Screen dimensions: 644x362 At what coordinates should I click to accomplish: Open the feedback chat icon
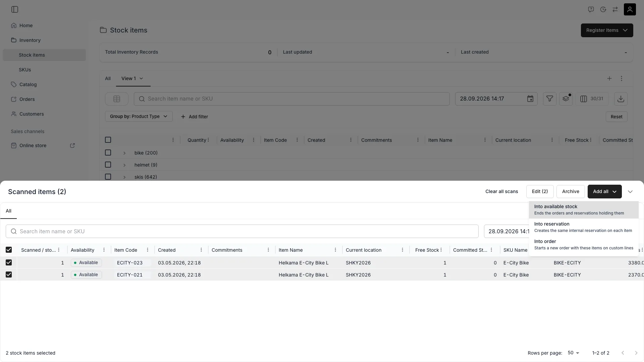point(591,9)
